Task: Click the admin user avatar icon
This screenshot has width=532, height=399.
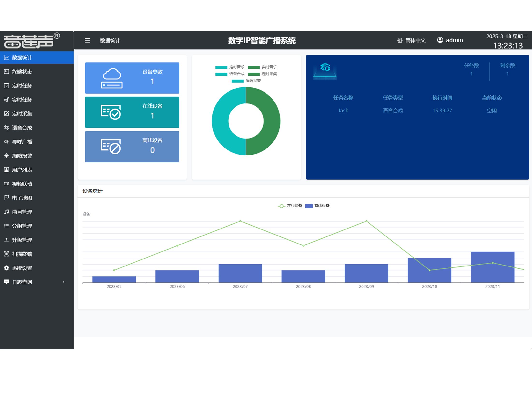Action: (440, 40)
